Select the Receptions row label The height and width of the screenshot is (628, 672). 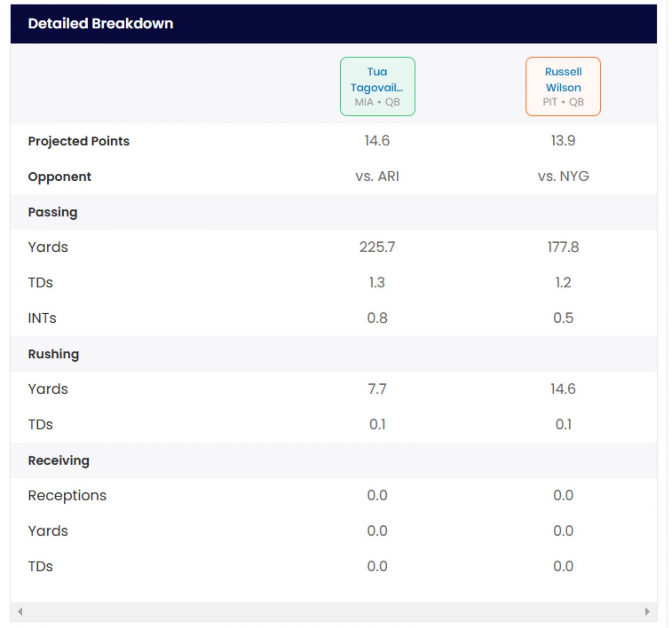pos(67,495)
